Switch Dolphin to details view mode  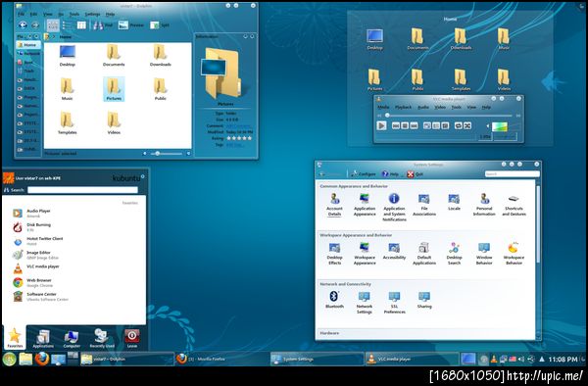[67, 25]
